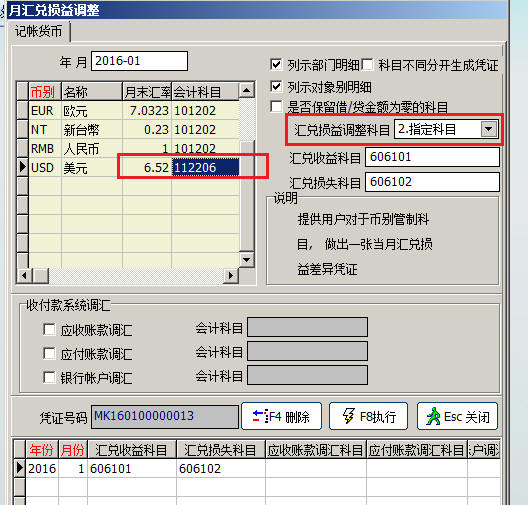Click 应收账款调汇科目 column header
The image size is (528, 505).
pyautogui.click(x=316, y=450)
